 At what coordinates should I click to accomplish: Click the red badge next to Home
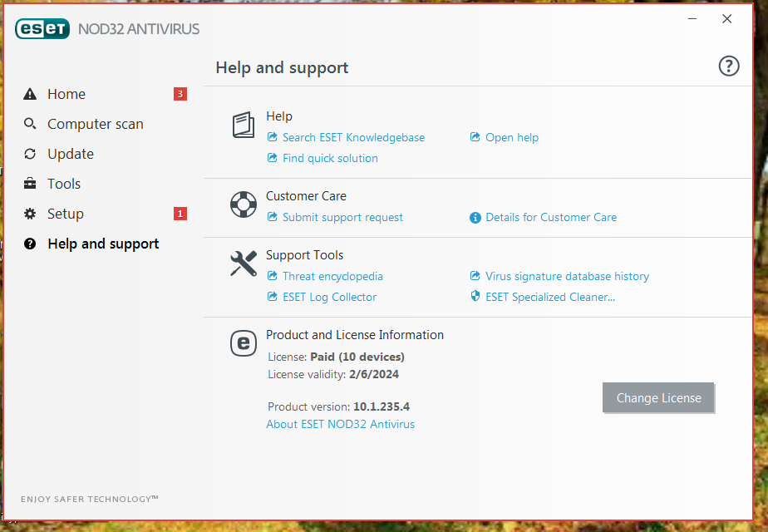point(180,94)
